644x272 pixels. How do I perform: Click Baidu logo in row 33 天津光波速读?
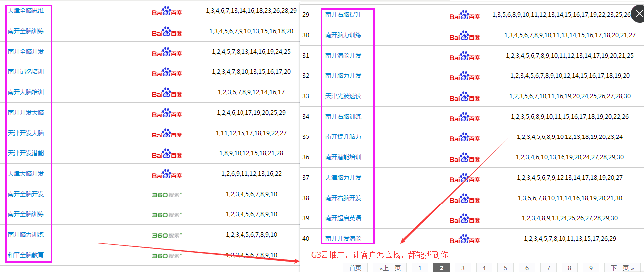click(465, 97)
